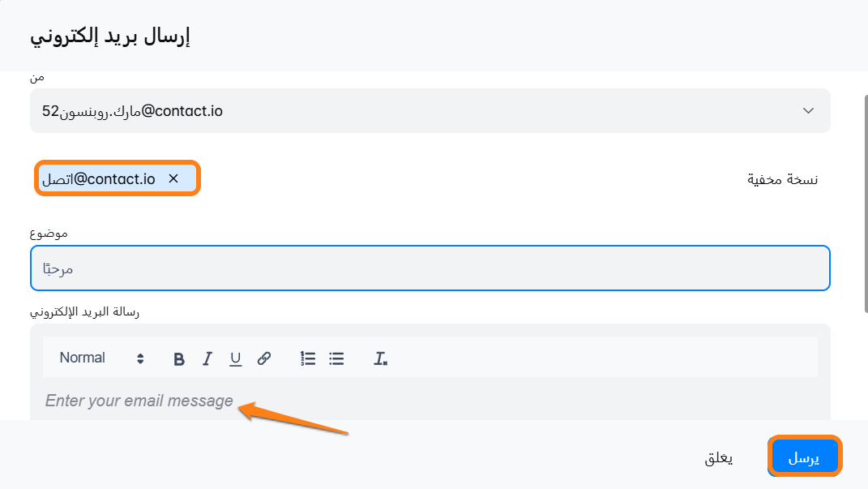
Task: Insert a hyperlink via the link icon
Action: point(263,358)
